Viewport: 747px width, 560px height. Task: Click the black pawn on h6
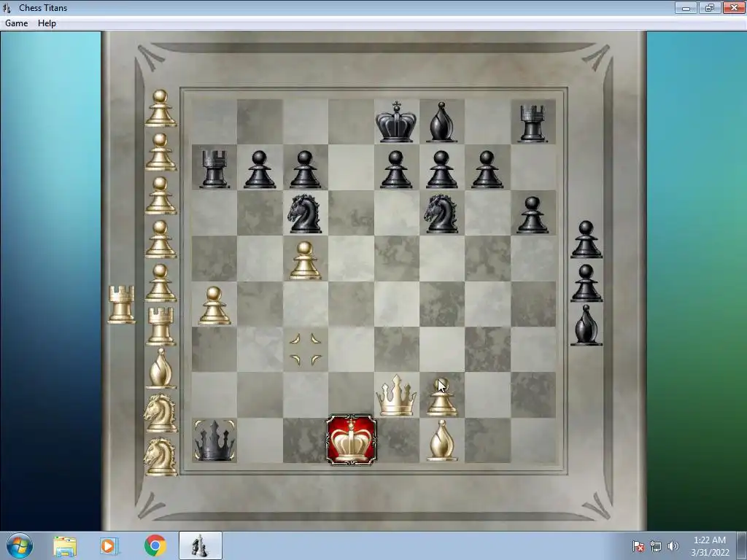[x=533, y=215]
